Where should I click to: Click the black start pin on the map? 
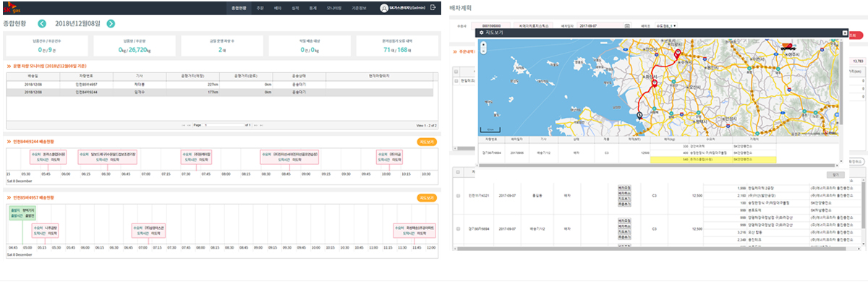(x=639, y=115)
